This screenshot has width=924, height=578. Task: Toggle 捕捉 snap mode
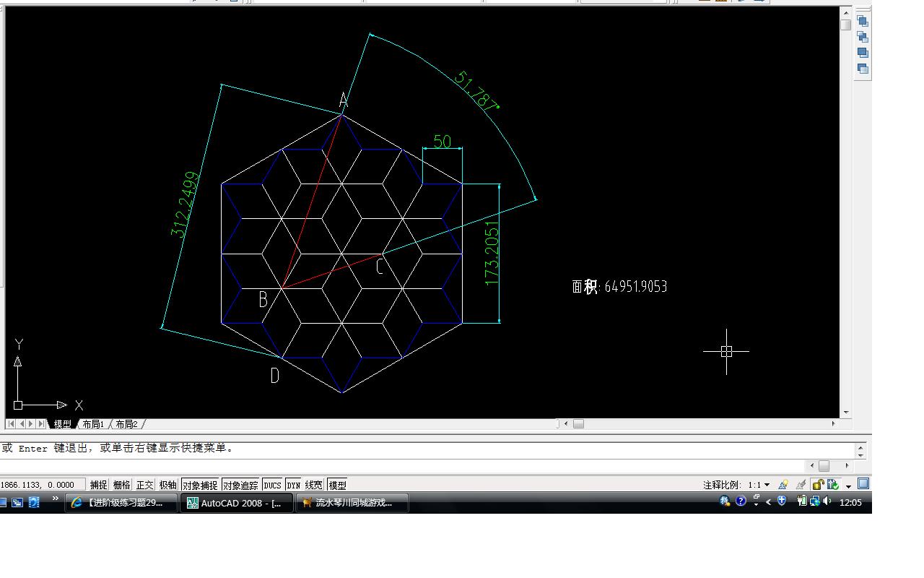98,485
